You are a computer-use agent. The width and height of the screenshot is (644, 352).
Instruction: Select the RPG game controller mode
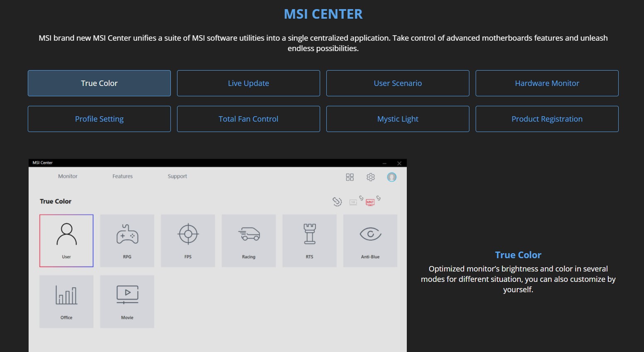(x=127, y=240)
